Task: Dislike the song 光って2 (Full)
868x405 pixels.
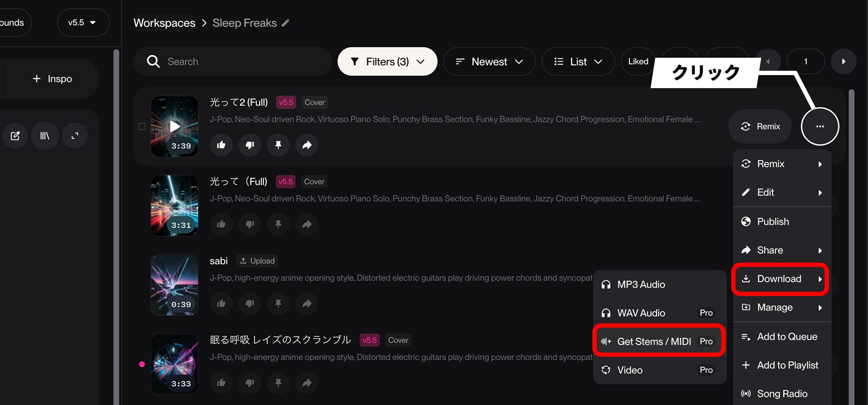Action: point(250,145)
